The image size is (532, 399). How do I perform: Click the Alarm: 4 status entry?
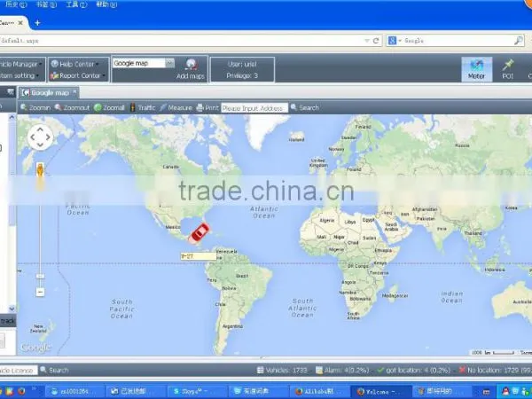coord(342,370)
